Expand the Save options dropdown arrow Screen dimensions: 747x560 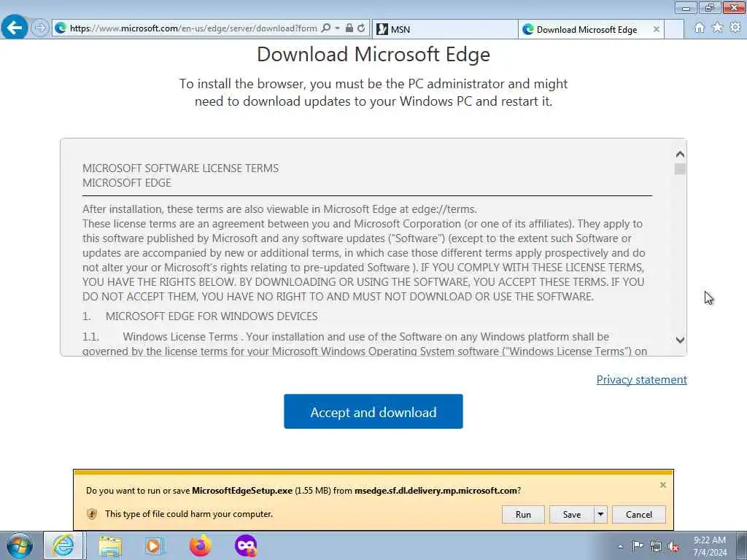click(x=601, y=514)
